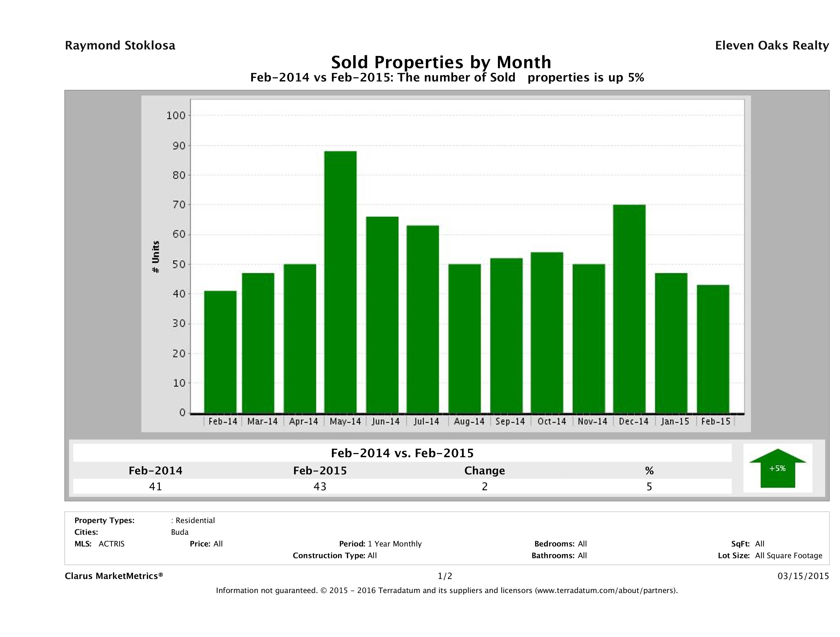The image size is (840, 637).
Task: Click the May-14 tallest green bar
Action: (340, 282)
